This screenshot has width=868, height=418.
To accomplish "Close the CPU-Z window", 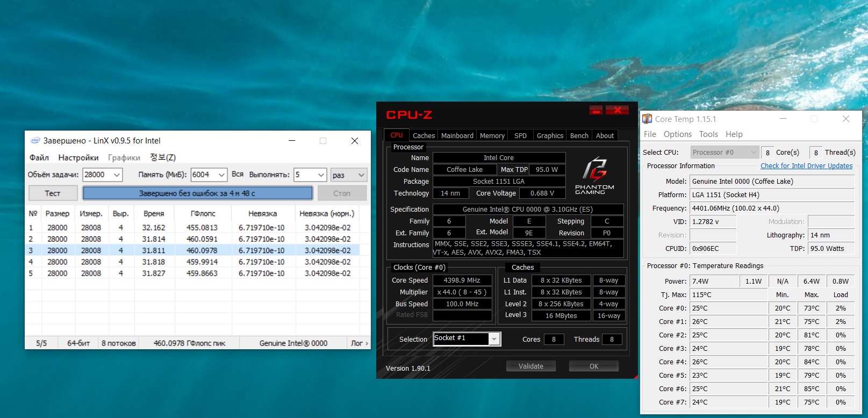I will 617,110.
